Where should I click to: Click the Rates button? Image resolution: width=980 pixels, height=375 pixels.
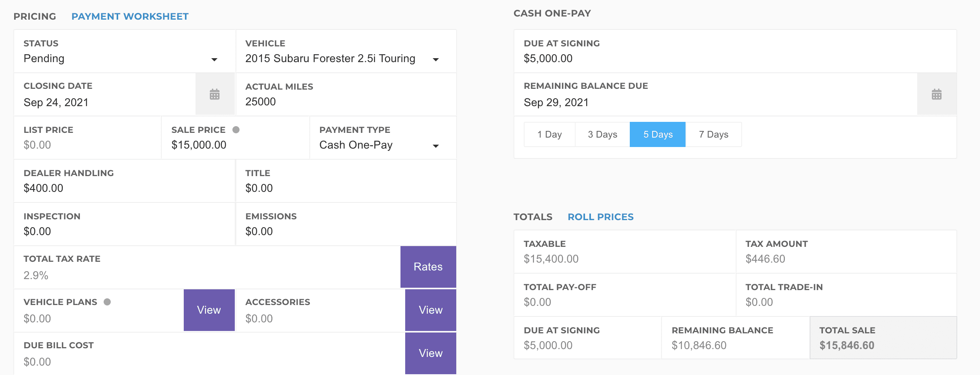(x=428, y=267)
